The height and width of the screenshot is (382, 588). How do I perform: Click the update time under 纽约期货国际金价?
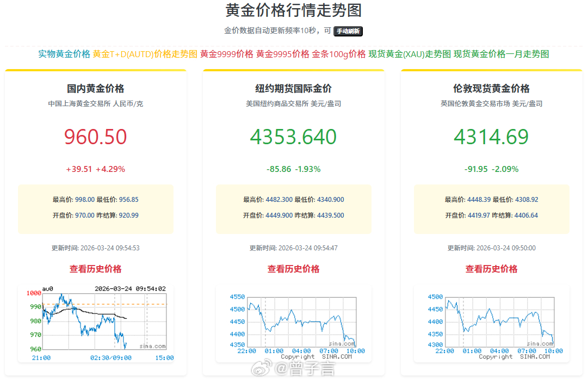[294, 248]
